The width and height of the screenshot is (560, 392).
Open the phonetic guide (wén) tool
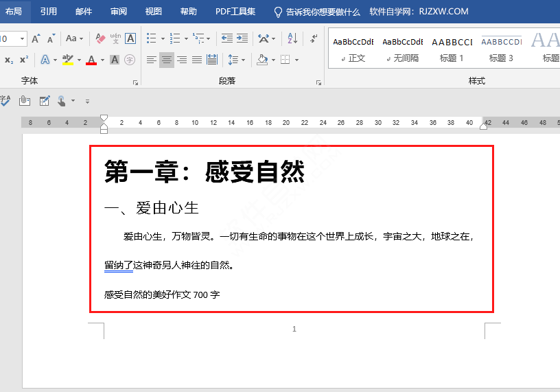click(115, 38)
